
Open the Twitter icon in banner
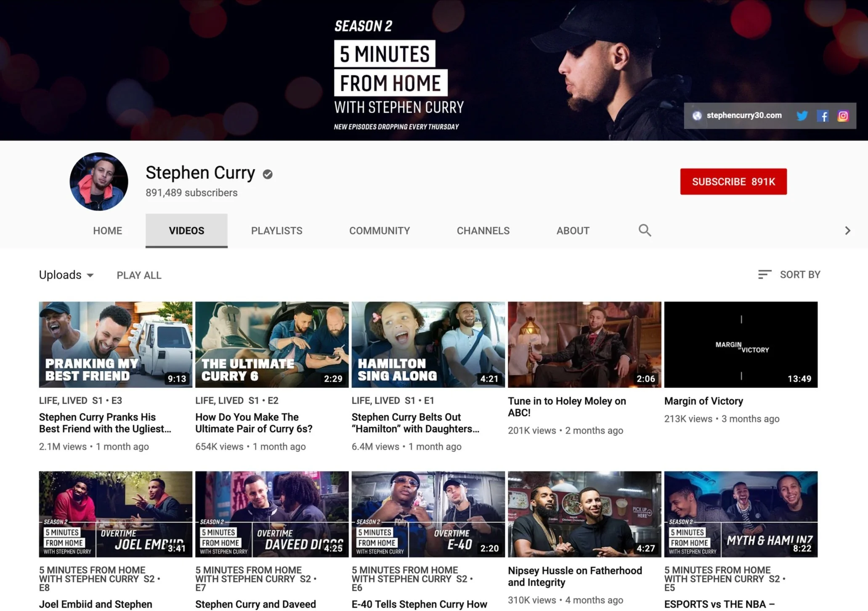[802, 116]
